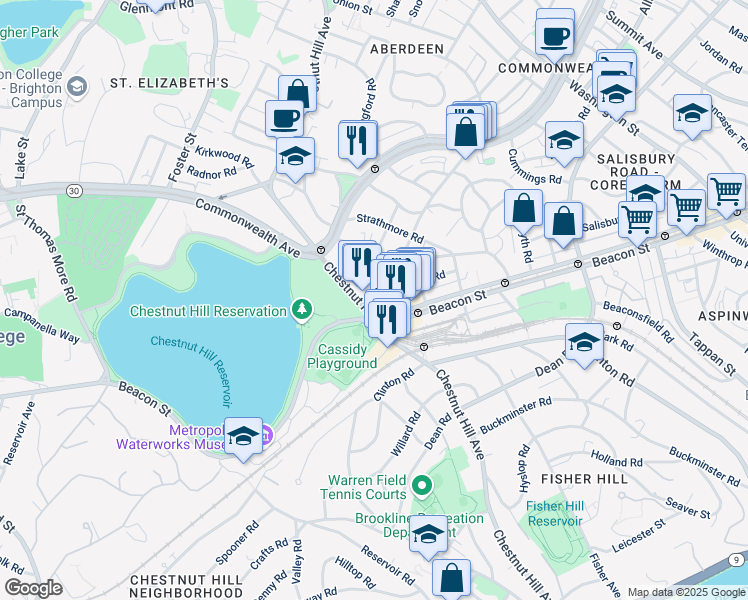This screenshot has height=600, width=748.
Task: Click the transit stop on Commonwealth Ave at Chestnut Hill
Action: (321, 250)
